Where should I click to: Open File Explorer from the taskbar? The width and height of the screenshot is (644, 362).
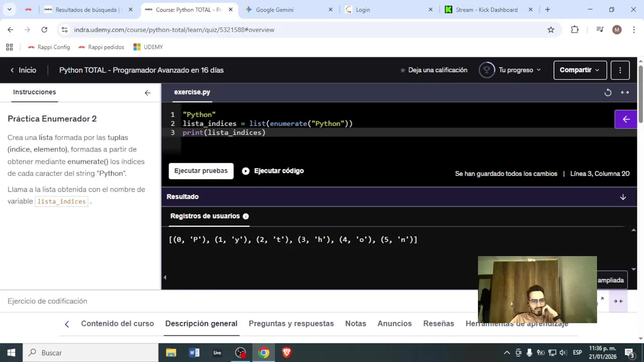click(171, 353)
